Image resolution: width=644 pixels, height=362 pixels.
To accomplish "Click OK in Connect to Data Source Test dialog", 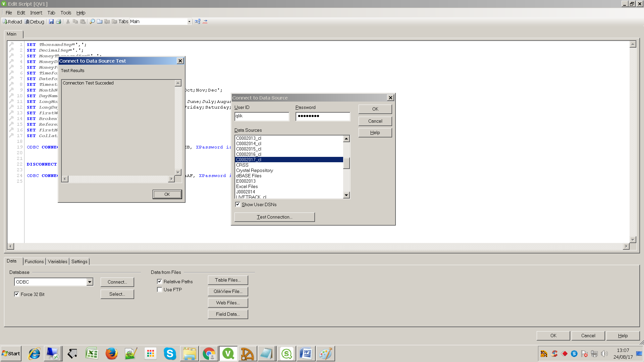I will tap(167, 194).
